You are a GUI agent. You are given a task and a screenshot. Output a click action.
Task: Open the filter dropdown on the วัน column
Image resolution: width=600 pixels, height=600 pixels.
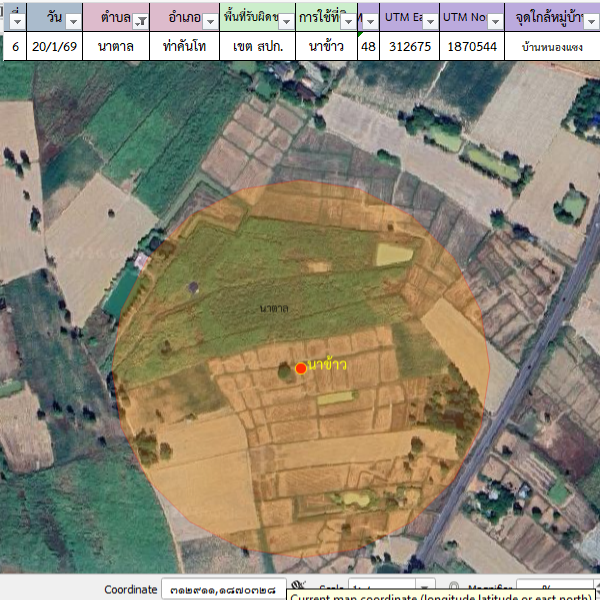[71, 20]
